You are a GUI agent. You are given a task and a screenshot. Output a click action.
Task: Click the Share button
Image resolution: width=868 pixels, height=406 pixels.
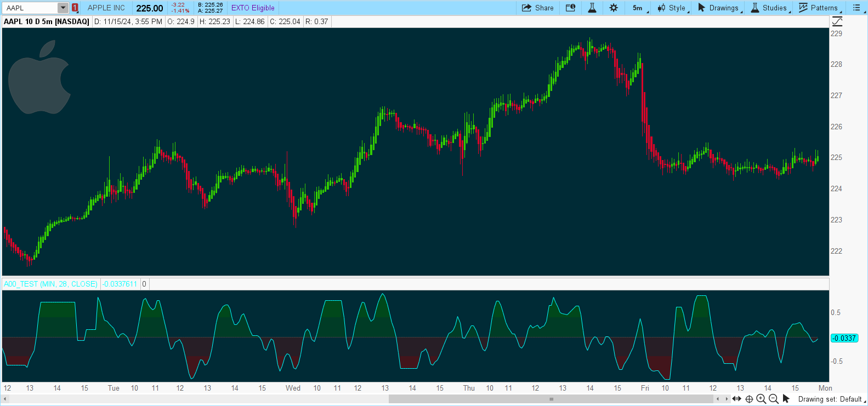pos(538,8)
